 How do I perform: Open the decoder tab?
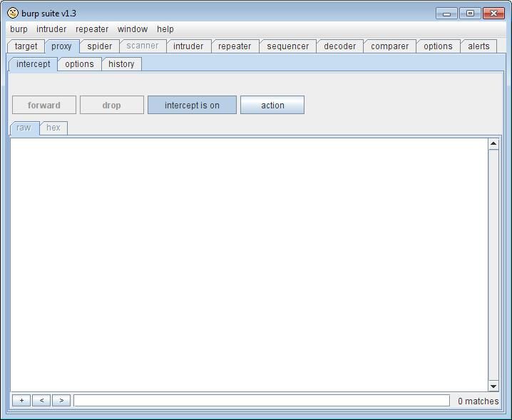click(339, 46)
